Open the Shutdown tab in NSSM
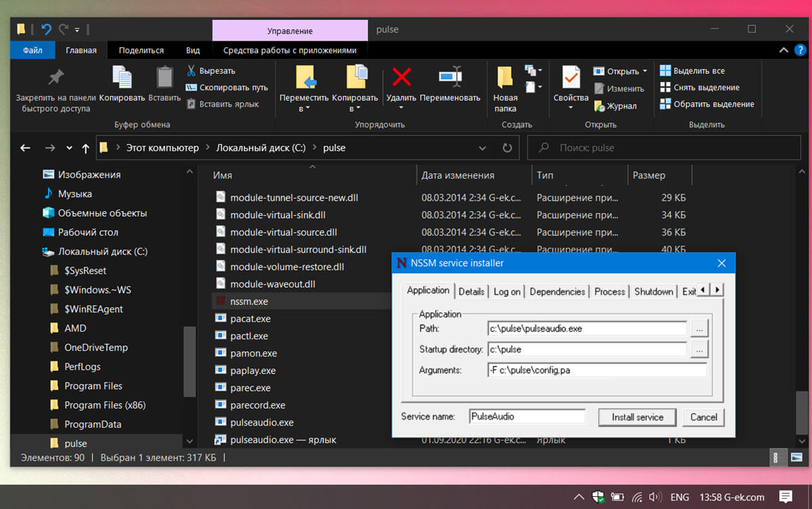This screenshot has height=509, width=812. coord(654,292)
